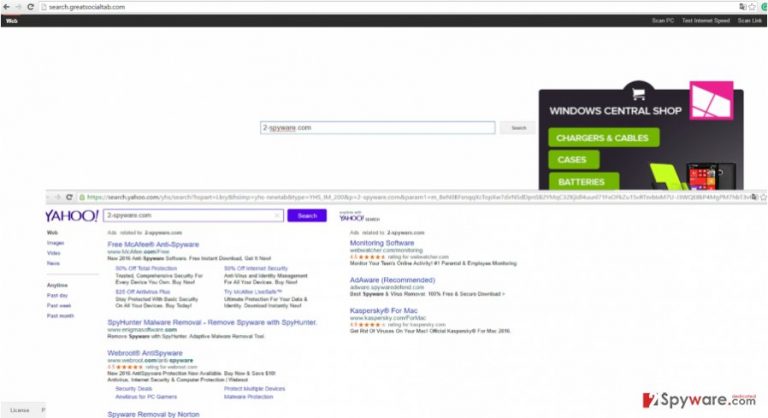This screenshot has height=418, width=768.
Task: Click the translate icon in the Yahoo address bar
Action: click(x=754, y=197)
